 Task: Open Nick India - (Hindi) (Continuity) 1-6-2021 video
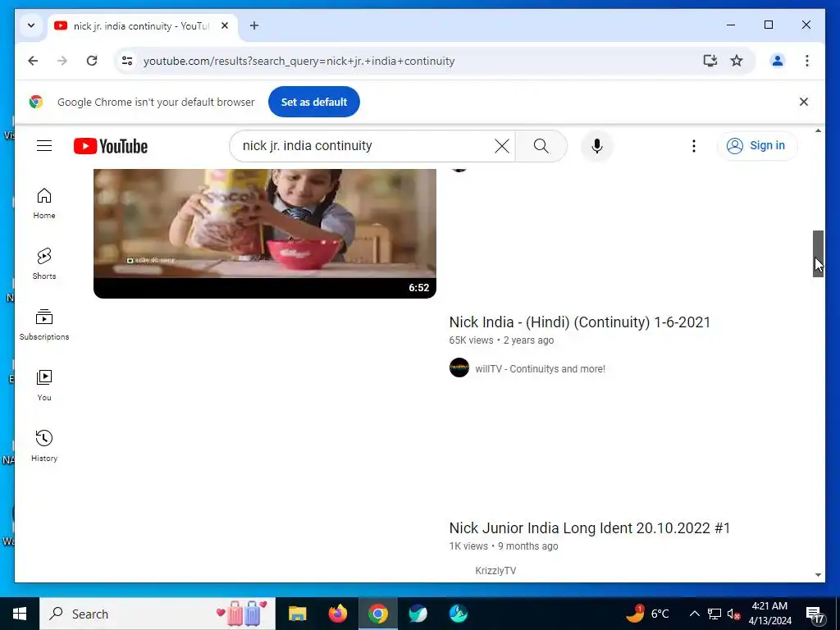tap(580, 322)
